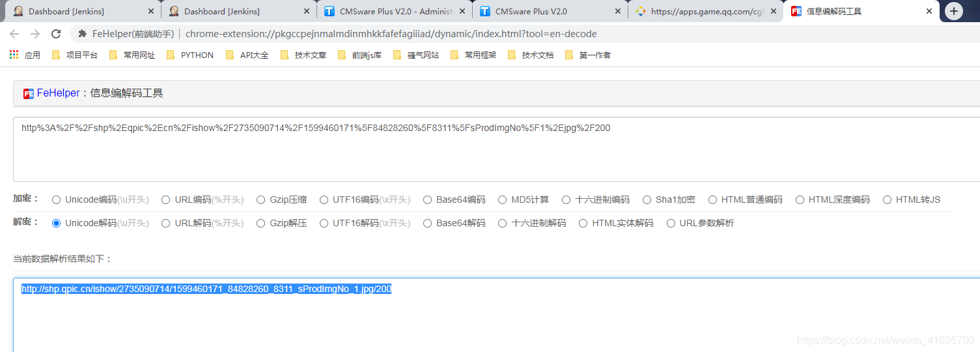Open a new browser tab

click(x=953, y=11)
